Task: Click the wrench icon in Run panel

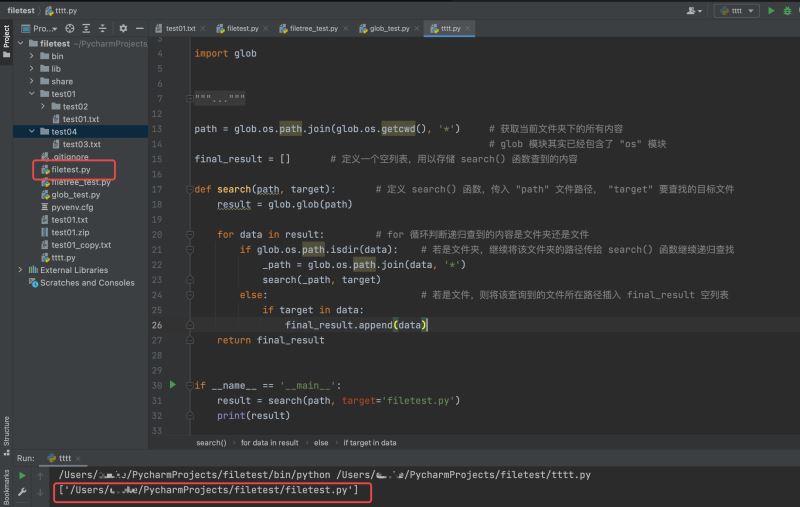Action: point(22,491)
